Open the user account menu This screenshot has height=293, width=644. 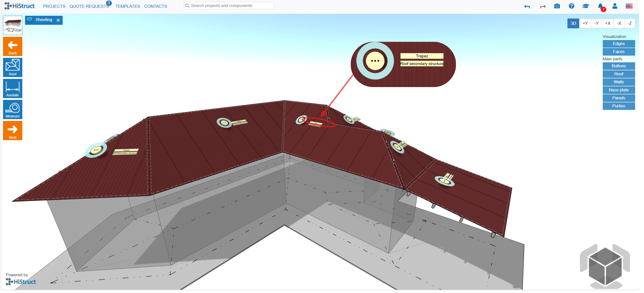click(x=615, y=6)
